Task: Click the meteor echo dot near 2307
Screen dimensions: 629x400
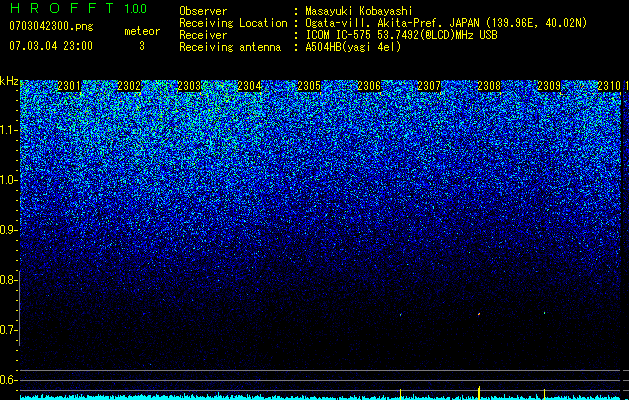Action: (x=400, y=315)
